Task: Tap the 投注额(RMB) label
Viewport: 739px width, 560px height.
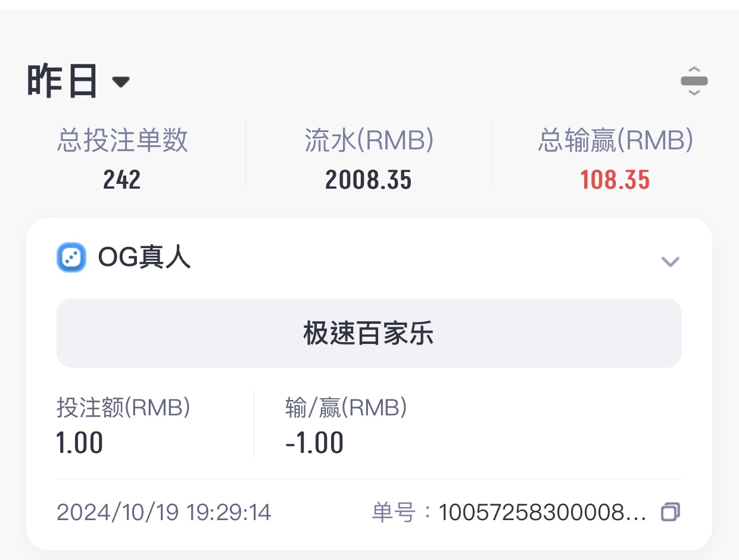Action: point(123,408)
